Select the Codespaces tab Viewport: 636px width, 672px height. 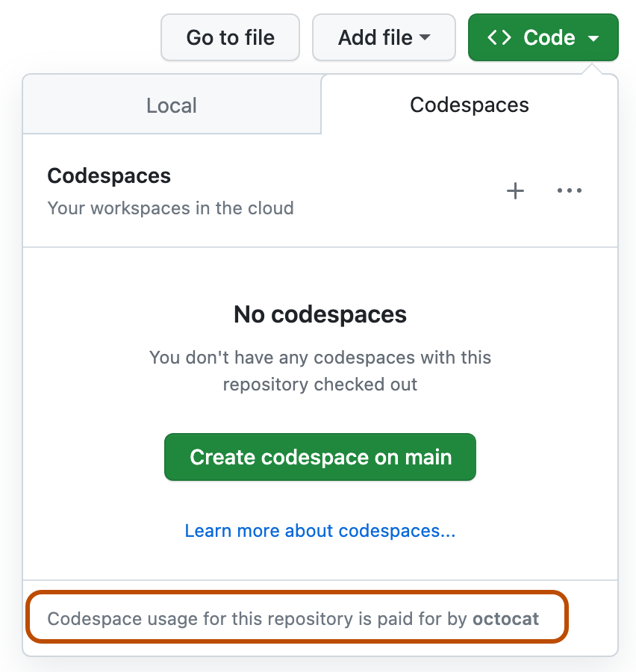coord(469,105)
